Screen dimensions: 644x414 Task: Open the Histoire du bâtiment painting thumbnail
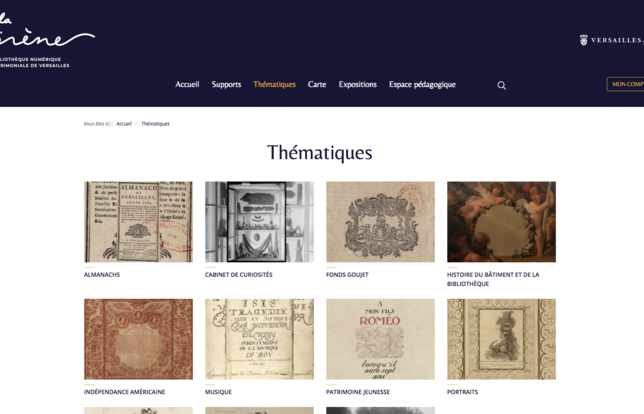[501, 222]
